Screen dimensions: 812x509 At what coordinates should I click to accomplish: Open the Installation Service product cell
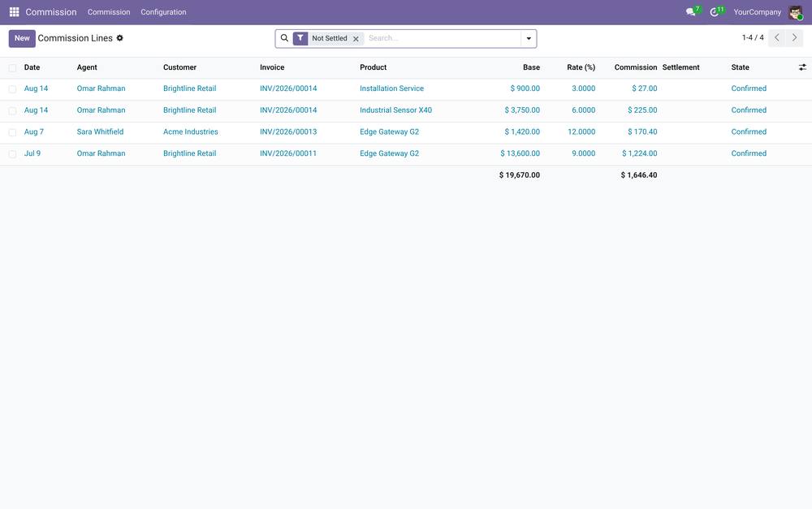pos(391,88)
